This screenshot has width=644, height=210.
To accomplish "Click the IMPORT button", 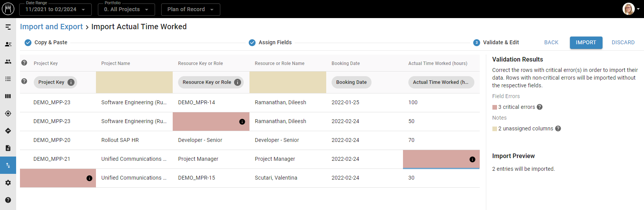I will (586, 42).
